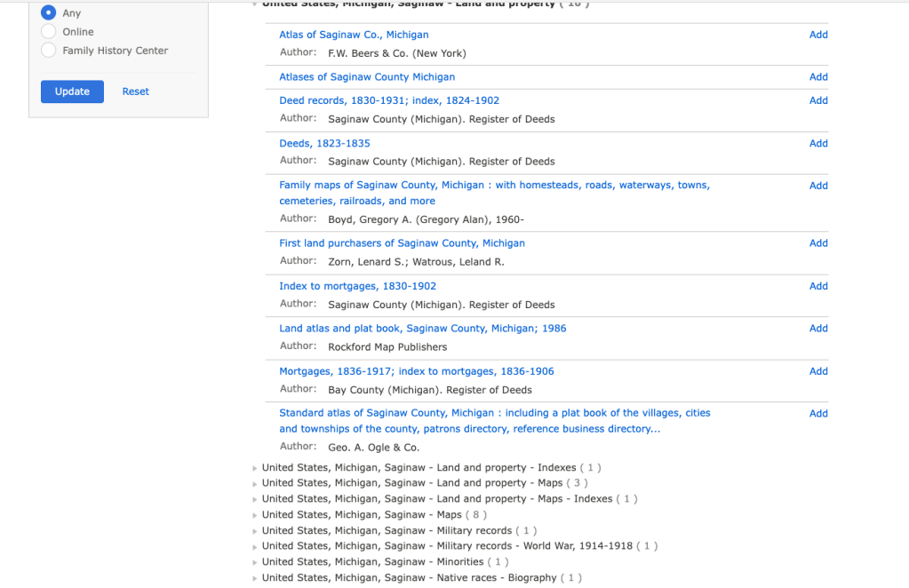
Task: Click the Reset link
Action: pyautogui.click(x=135, y=91)
